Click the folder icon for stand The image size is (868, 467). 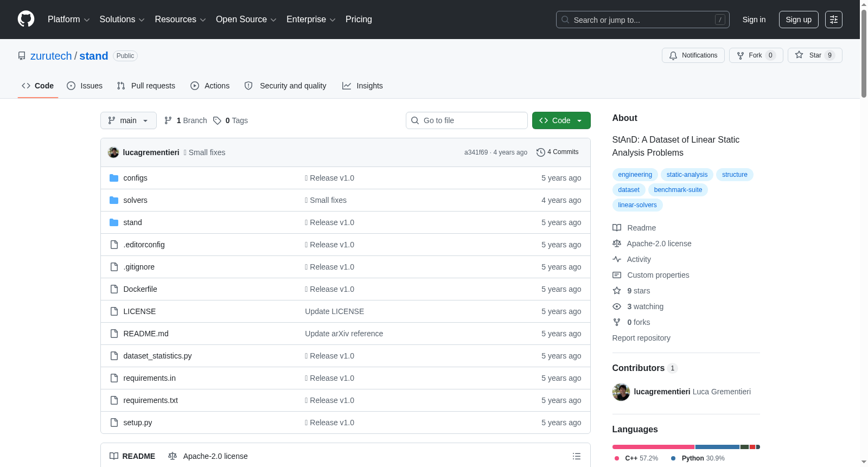click(x=114, y=222)
